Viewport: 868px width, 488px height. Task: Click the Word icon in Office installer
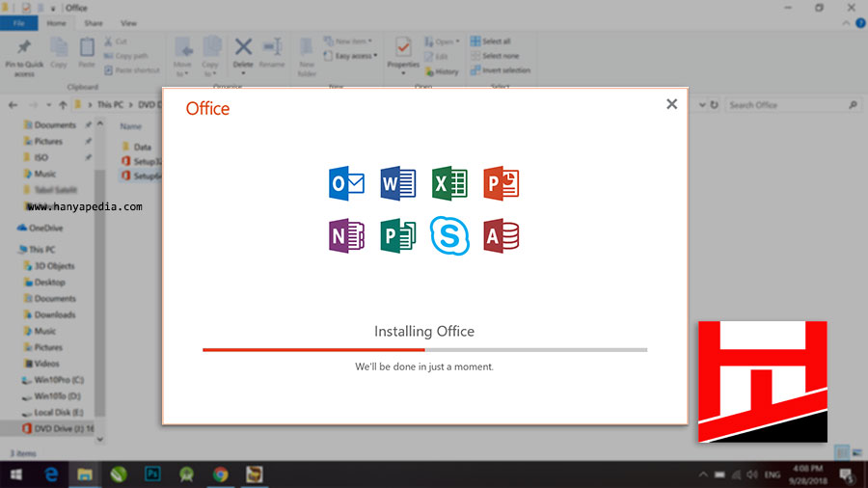point(398,183)
